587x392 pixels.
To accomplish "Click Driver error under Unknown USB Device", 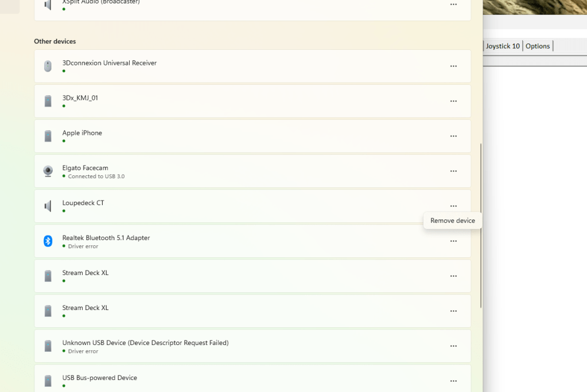I will (83, 351).
